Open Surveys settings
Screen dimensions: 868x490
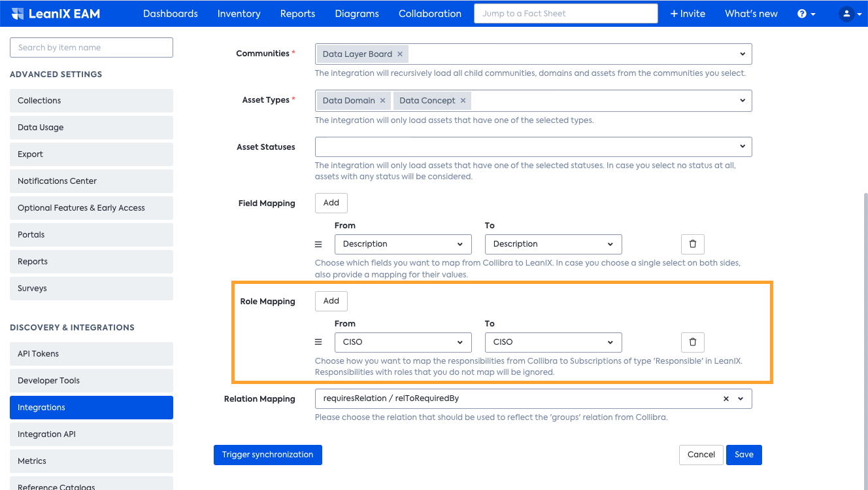click(x=92, y=289)
